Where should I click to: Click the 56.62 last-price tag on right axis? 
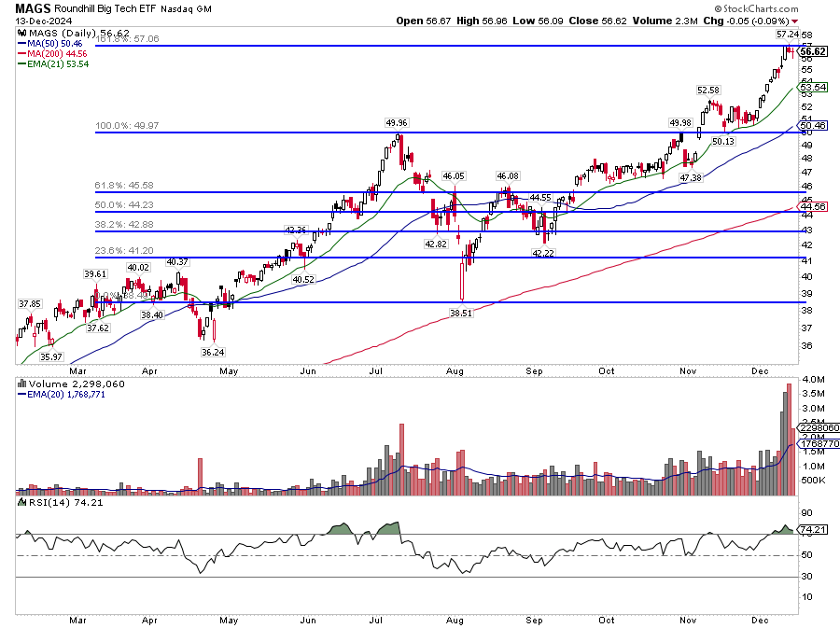[812, 51]
